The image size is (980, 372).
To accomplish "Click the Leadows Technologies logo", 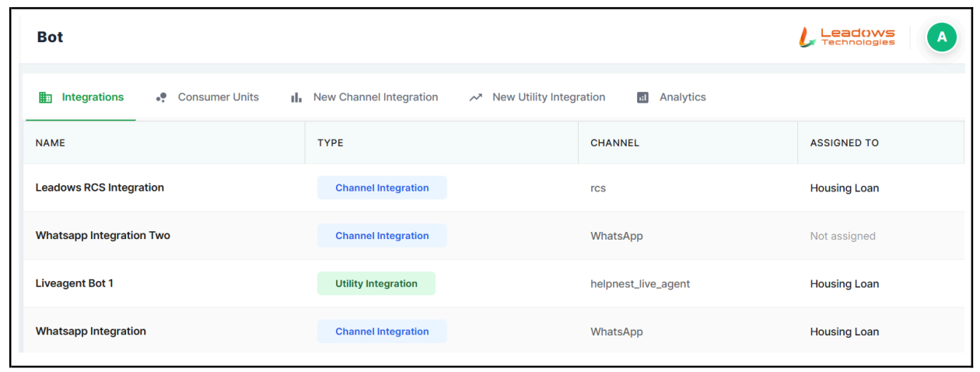I will click(x=847, y=37).
